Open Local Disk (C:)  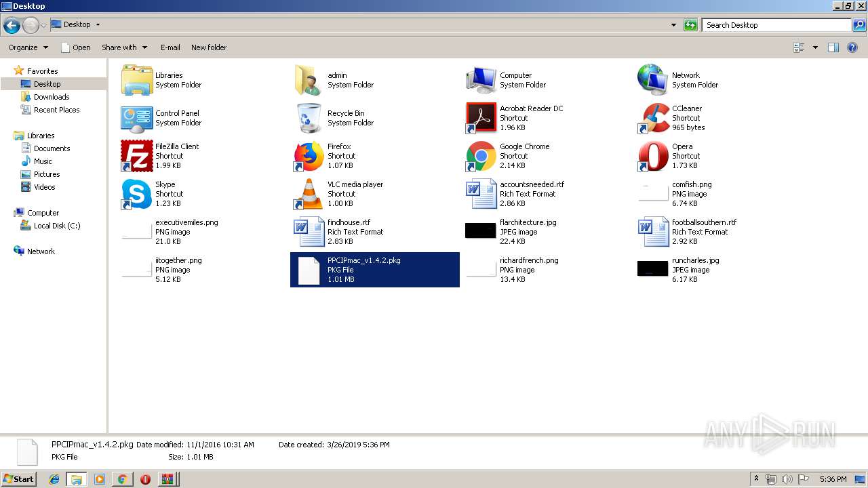tap(57, 226)
